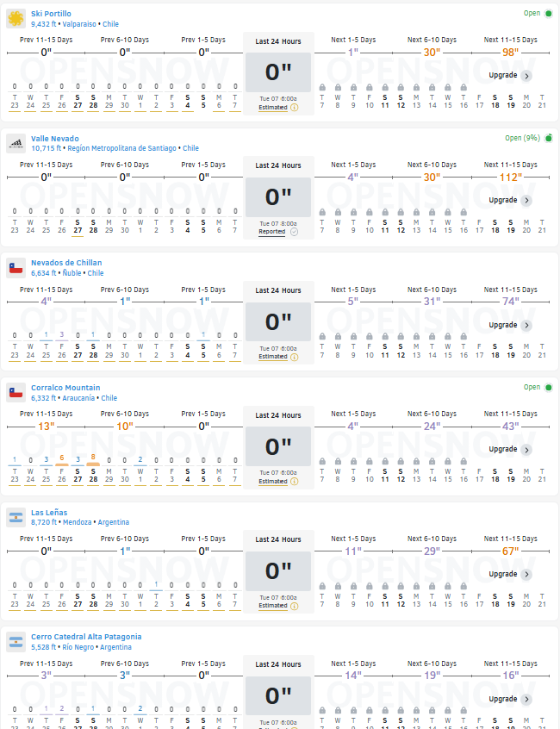The width and height of the screenshot is (560, 729).
Task: Click the Upgrade chevron in Las Leñas forecast
Action: [x=526, y=575]
